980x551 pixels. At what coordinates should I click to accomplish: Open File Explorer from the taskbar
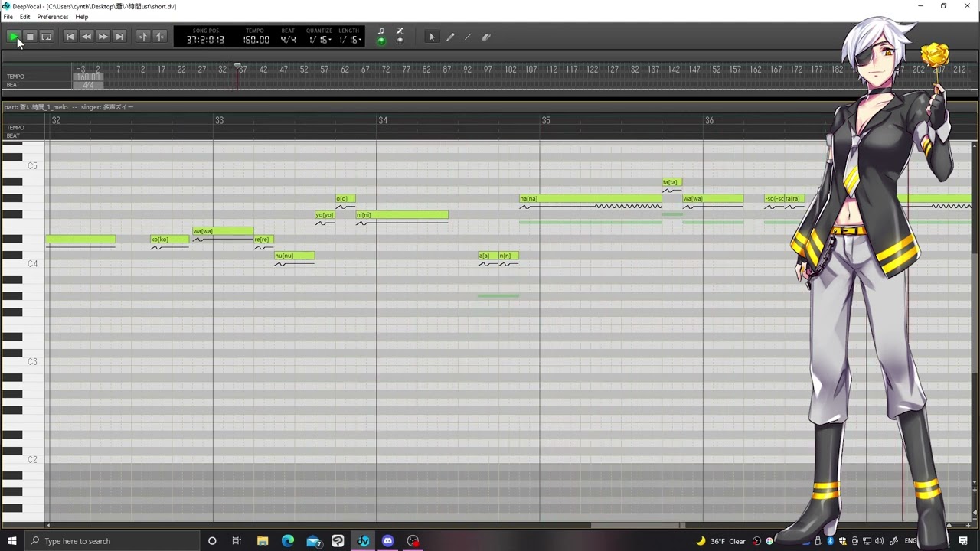[263, 541]
